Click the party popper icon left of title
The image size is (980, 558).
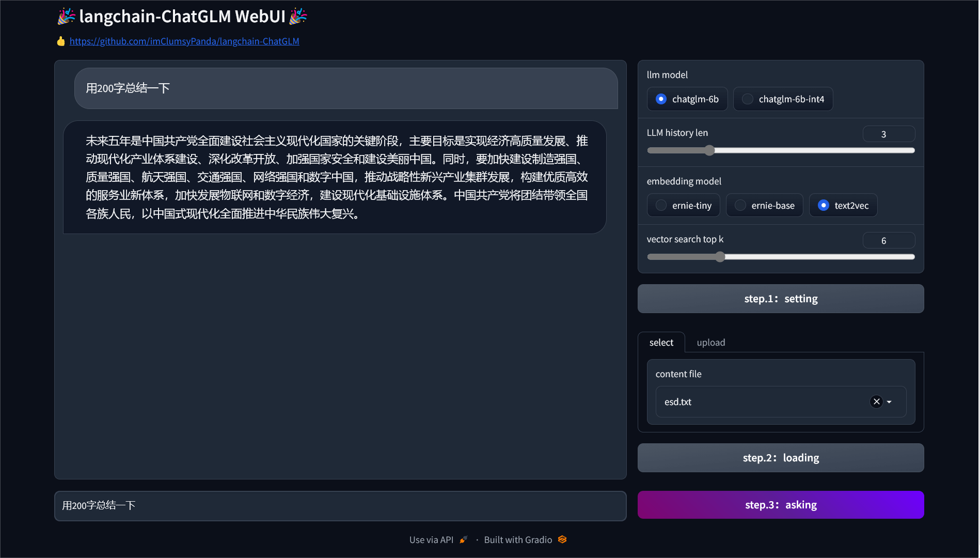[66, 17]
